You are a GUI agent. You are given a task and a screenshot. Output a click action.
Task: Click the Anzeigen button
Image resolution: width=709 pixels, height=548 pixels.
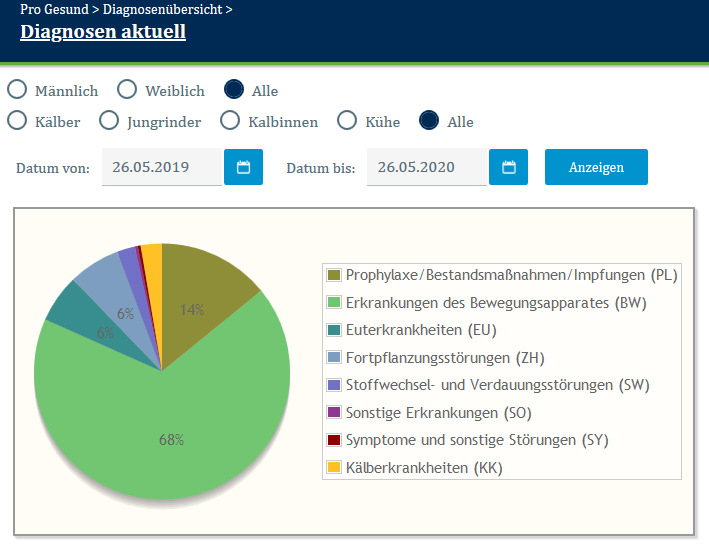596,167
